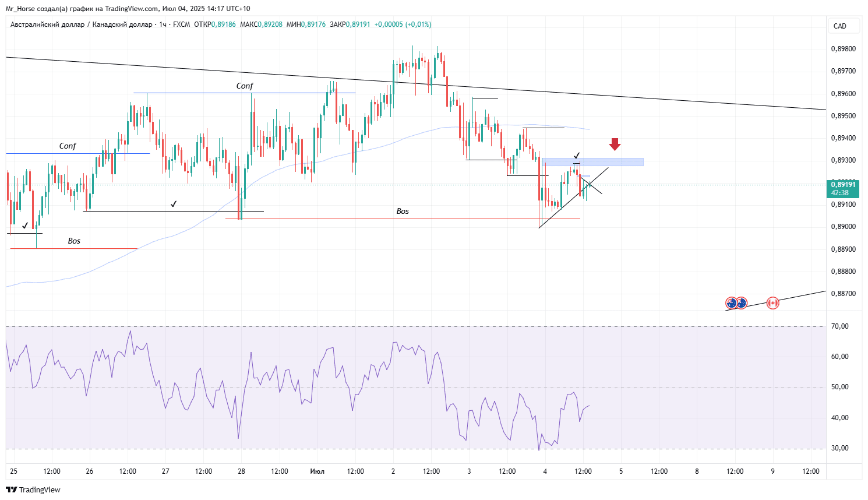Click the close value 'ЗАКР0,89191'

pyautogui.click(x=350, y=24)
